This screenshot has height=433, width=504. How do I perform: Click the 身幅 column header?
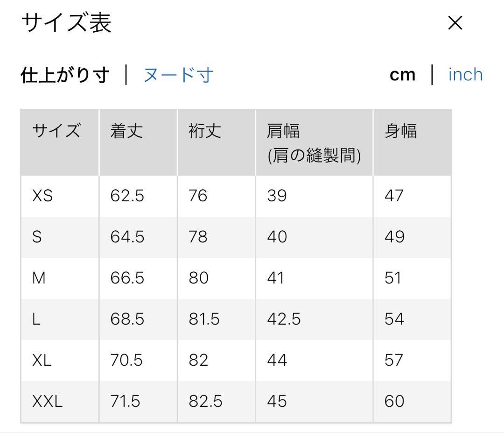(x=401, y=131)
